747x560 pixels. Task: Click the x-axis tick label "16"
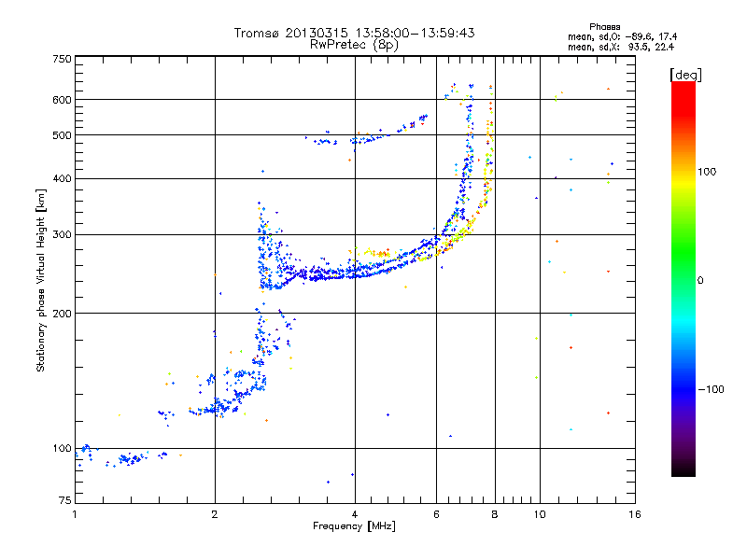(635, 514)
